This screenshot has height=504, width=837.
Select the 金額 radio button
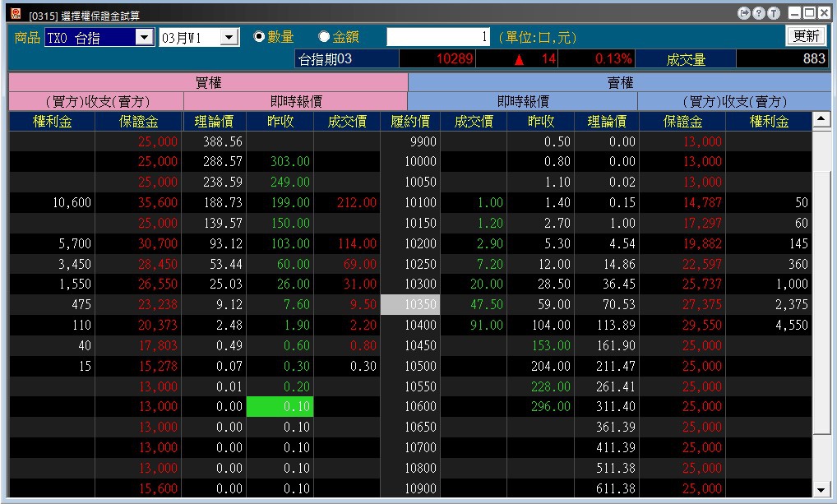click(x=324, y=37)
